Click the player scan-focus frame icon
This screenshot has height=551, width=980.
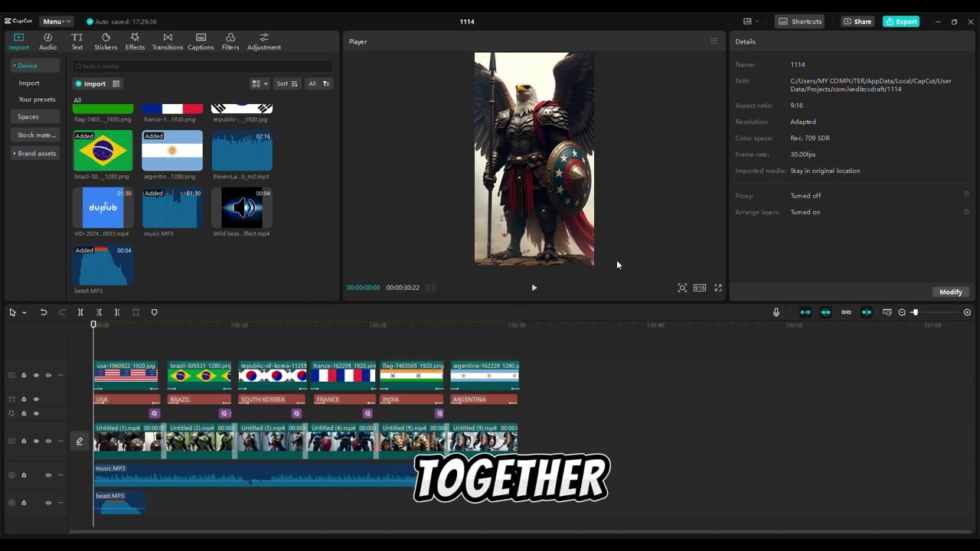tap(682, 288)
